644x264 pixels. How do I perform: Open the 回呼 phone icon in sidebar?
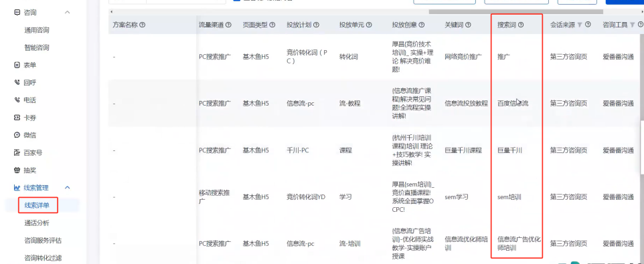[17, 82]
